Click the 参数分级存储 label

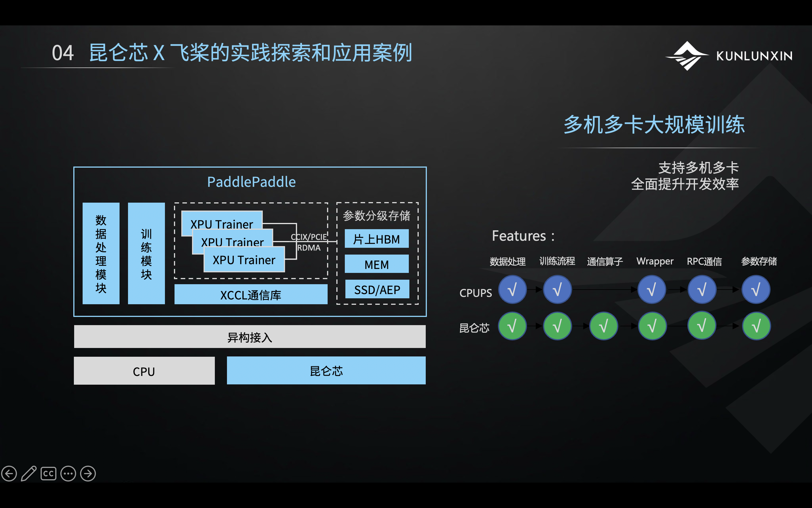tap(377, 216)
